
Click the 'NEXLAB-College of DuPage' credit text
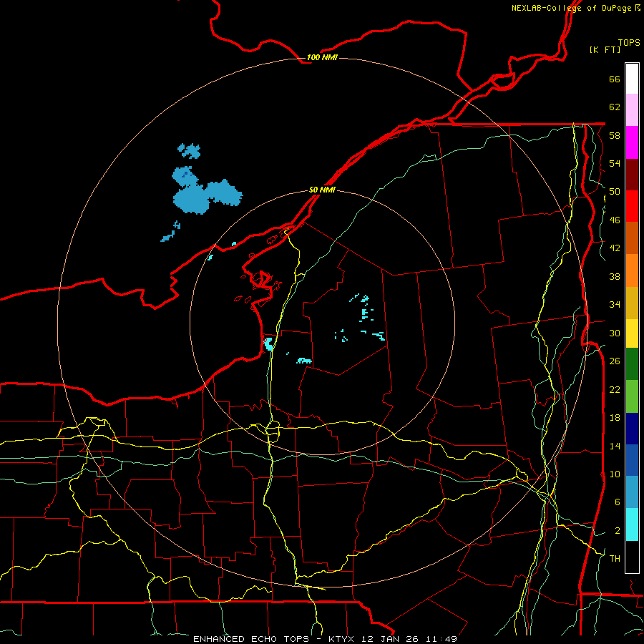(571, 8)
